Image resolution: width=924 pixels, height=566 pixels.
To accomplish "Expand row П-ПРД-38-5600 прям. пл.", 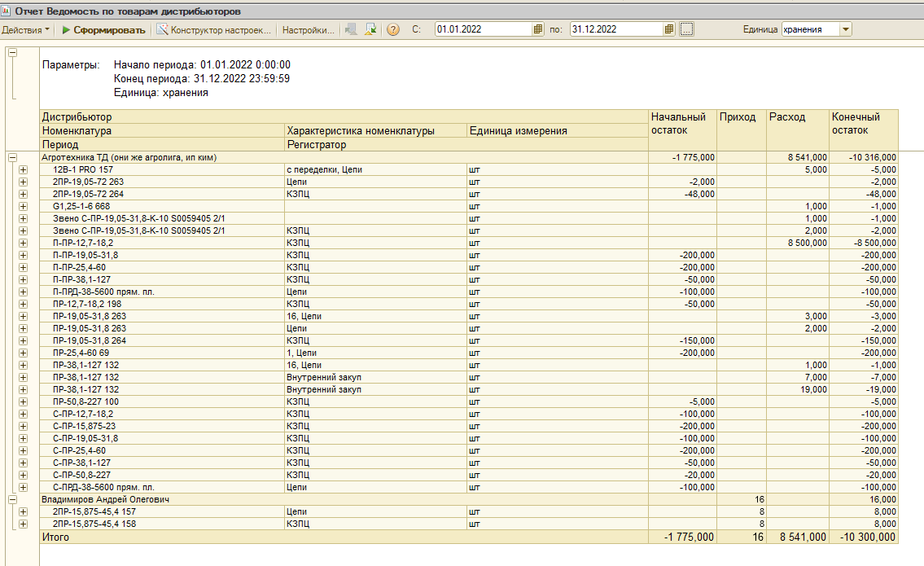I will (x=23, y=292).
